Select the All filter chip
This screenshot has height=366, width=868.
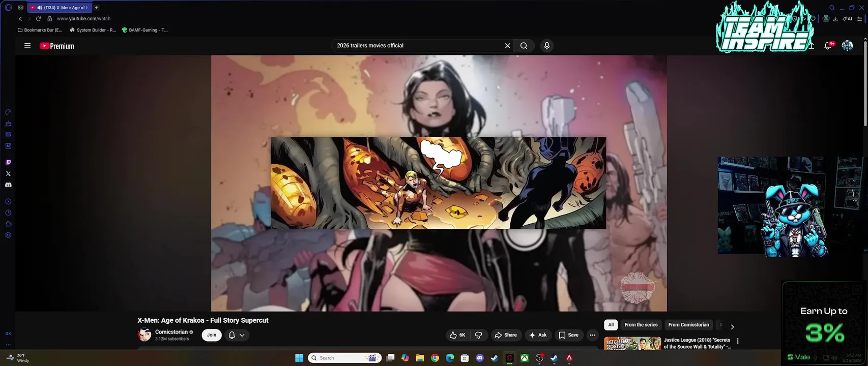pyautogui.click(x=611, y=325)
